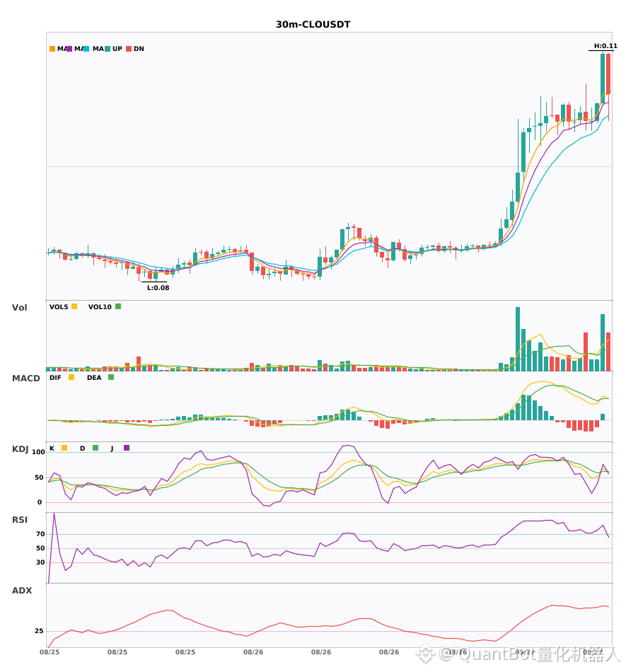The image size is (626, 672).
Task: Click the yellow VOL5 legend swatch
Action: 74,306
